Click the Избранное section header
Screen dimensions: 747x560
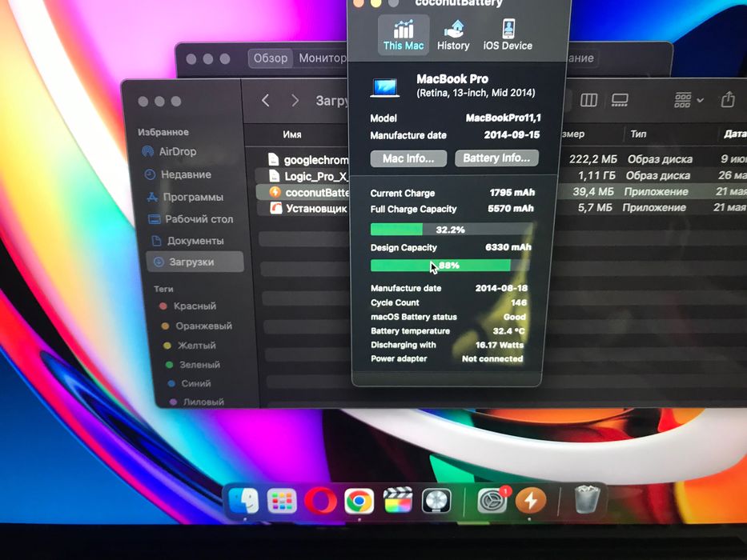(163, 132)
